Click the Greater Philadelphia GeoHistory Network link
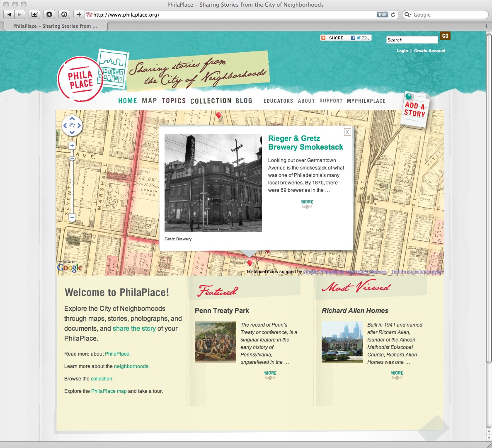492x448 pixels. point(345,272)
